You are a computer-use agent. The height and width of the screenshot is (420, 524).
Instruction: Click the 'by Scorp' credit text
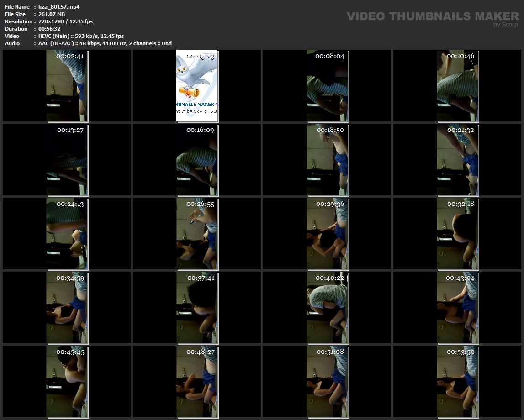coord(505,25)
